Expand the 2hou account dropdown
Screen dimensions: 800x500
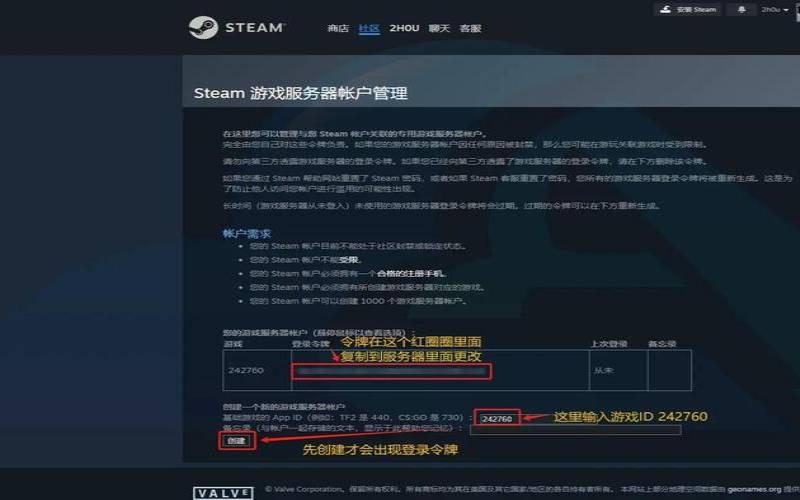[772, 9]
